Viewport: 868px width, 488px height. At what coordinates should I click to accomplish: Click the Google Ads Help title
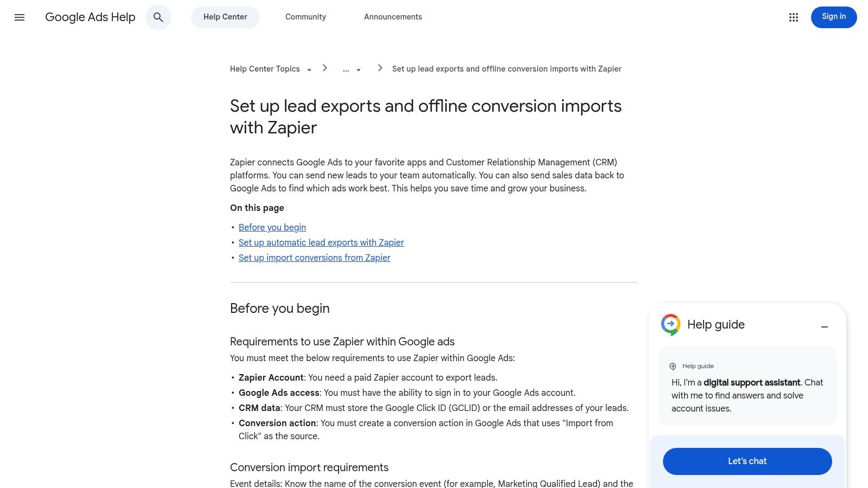(x=90, y=17)
